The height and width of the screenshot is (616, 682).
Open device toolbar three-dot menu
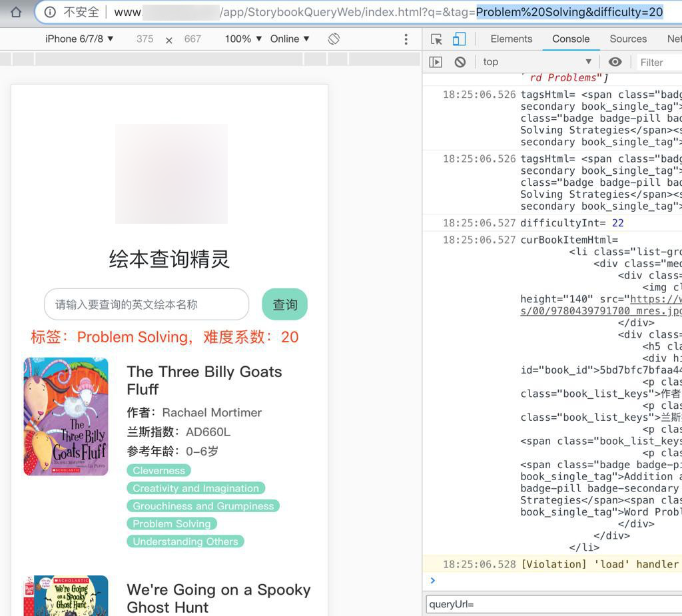pos(406,39)
